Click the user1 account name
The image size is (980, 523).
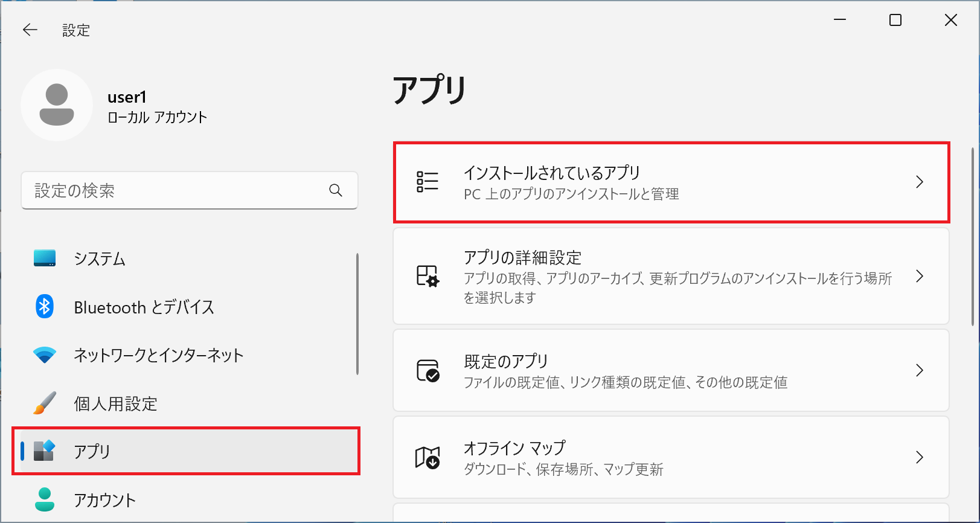pyautogui.click(x=127, y=97)
